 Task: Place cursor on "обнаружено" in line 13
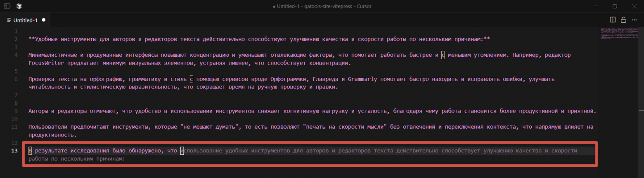click(145, 151)
